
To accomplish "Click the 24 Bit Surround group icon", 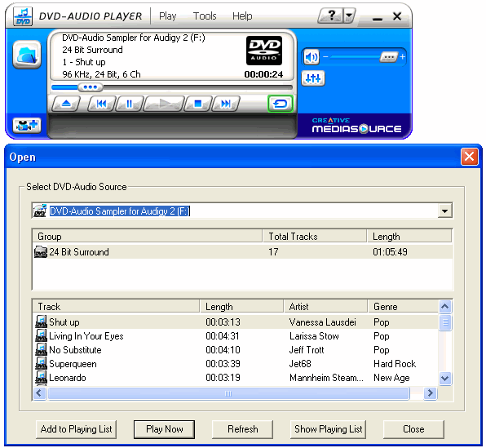I will tap(41, 251).
